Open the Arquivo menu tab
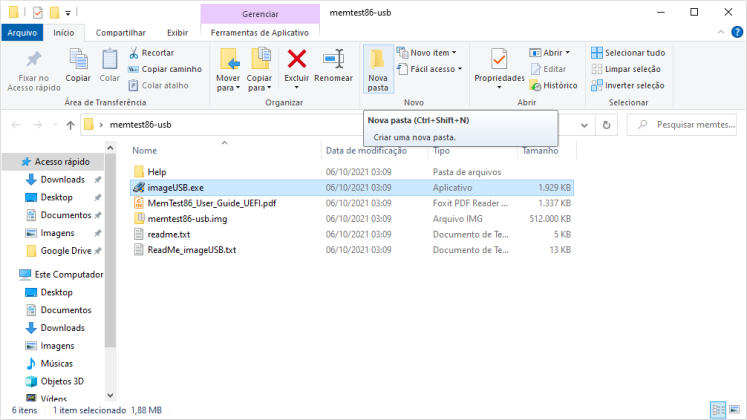Viewport: 747px width, 420px height. click(x=22, y=32)
